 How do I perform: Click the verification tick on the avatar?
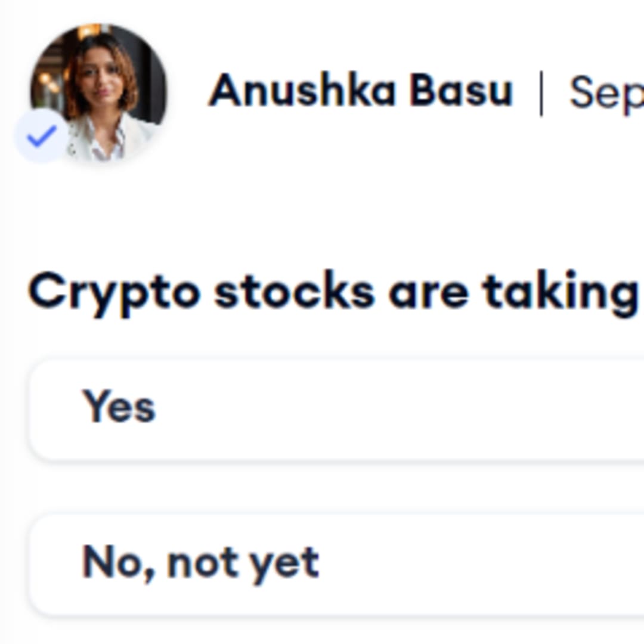pyautogui.click(x=42, y=136)
